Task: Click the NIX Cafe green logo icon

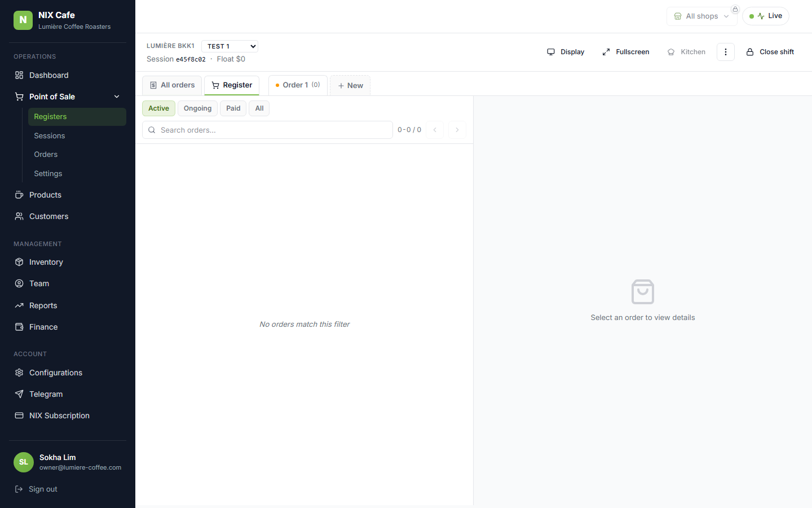Action: coord(23,20)
